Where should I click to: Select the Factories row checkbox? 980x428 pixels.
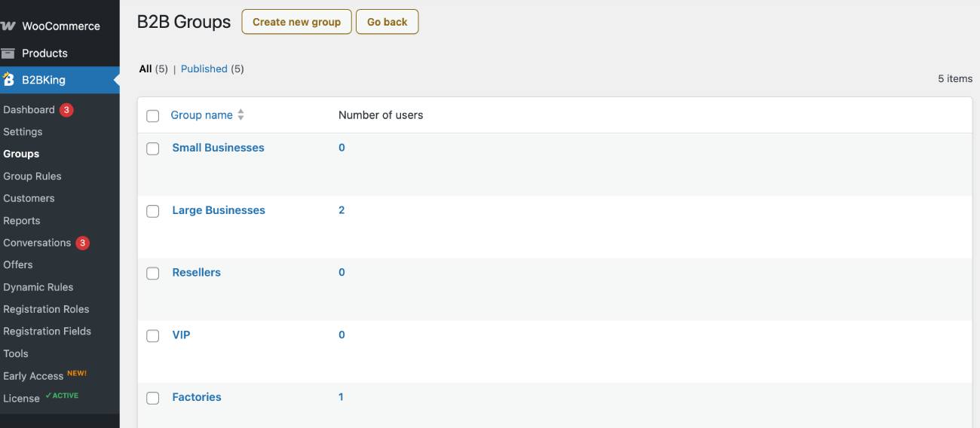pyautogui.click(x=153, y=398)
